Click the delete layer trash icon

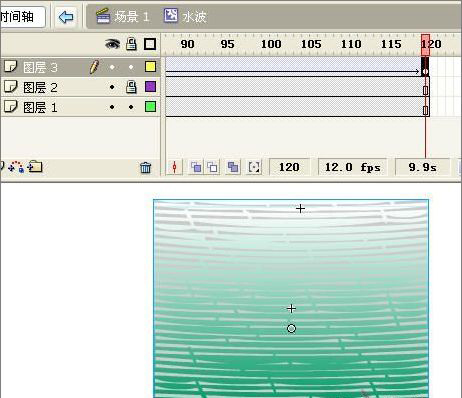click(145, 167)
